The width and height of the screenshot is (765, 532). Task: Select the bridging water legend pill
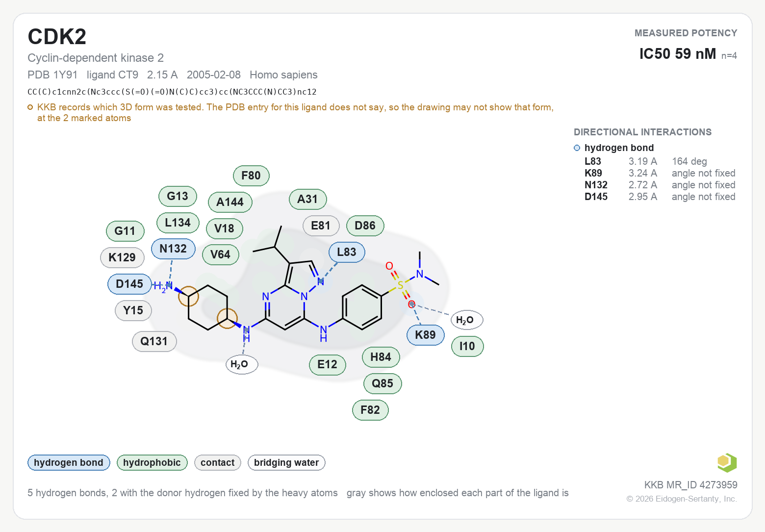coord(286,462)
